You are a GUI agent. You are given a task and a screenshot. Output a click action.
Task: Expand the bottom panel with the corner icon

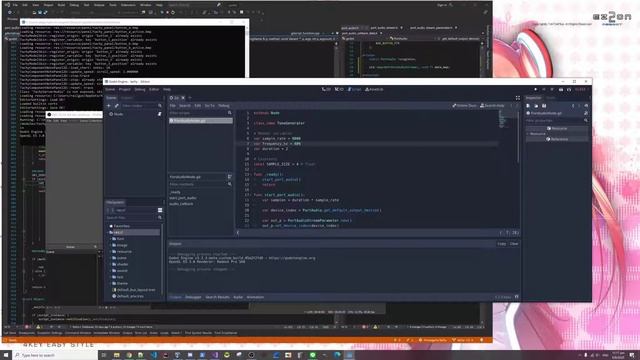(x=517, y=297)
